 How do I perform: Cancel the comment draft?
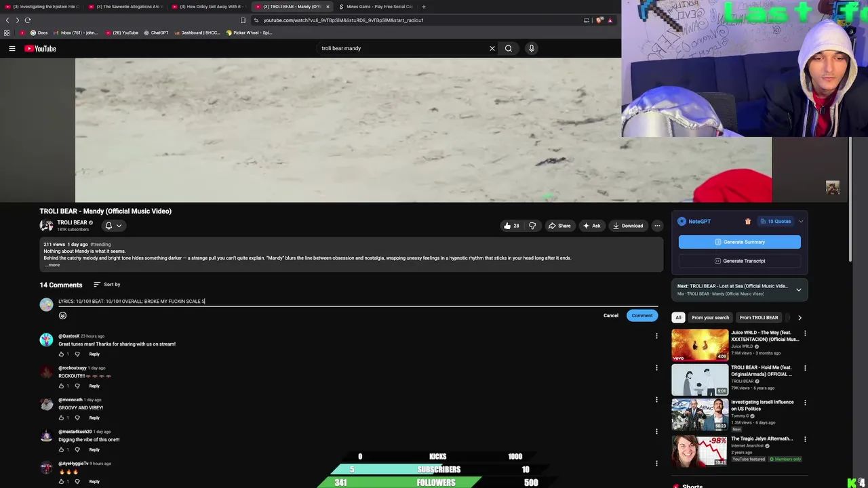pyautogui.click(x=611, y=315)
